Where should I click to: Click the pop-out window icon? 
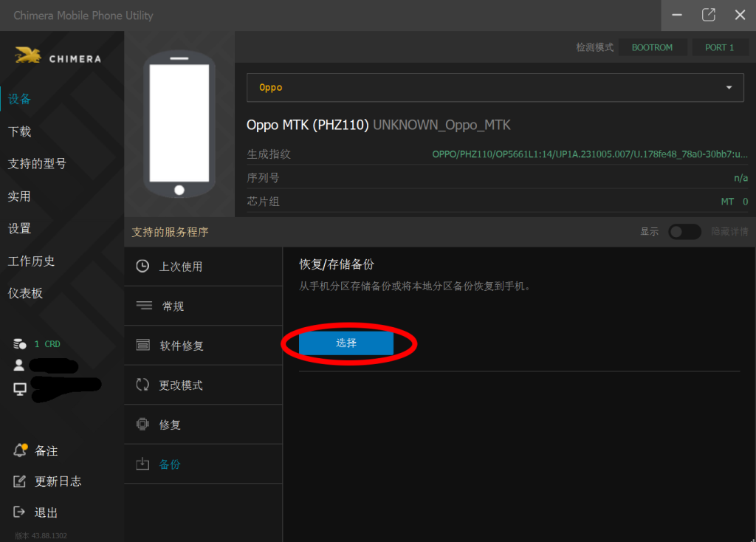click(708, 15)
